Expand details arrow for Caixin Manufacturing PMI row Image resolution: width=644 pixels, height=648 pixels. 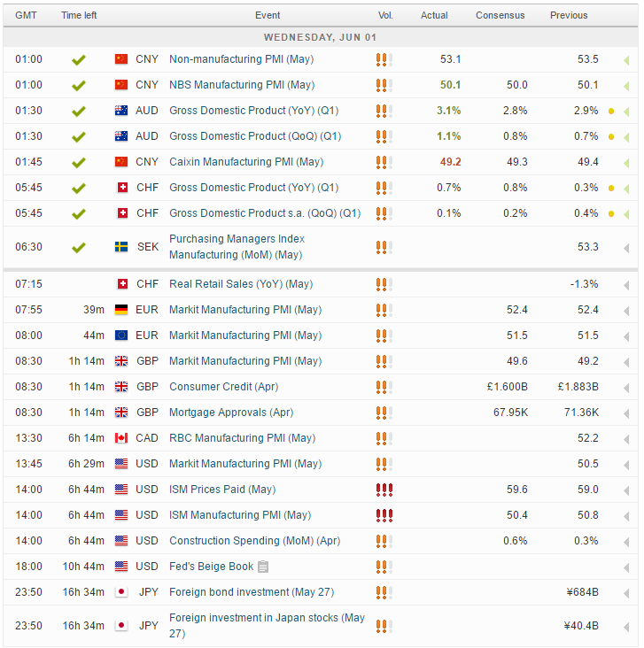point(626,163)
